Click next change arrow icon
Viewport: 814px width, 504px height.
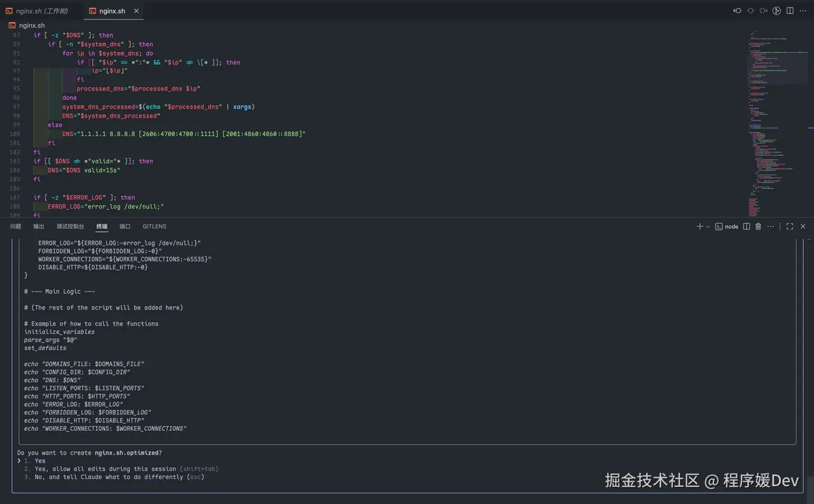click(x=763, y=11)
